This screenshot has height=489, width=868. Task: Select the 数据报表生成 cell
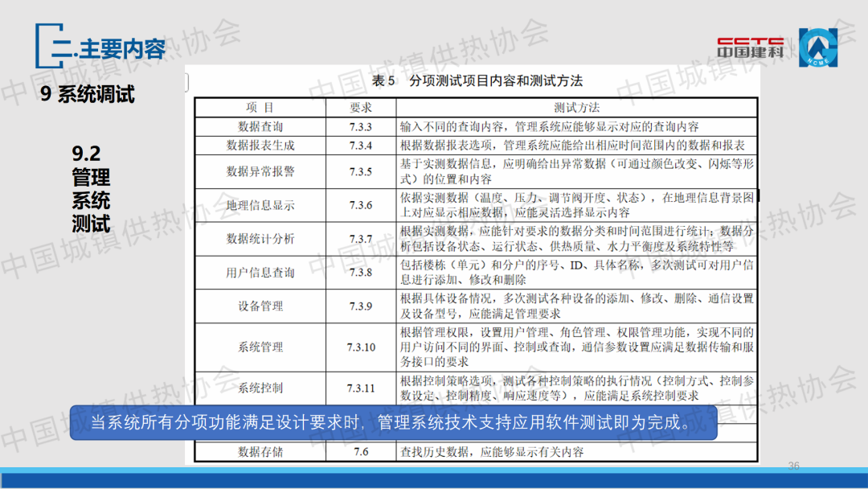[260, 146]
